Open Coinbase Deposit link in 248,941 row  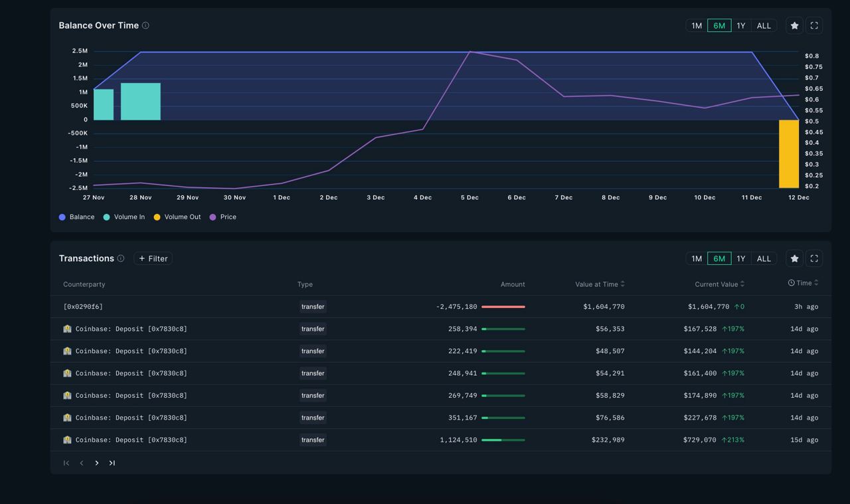[131, 373]
